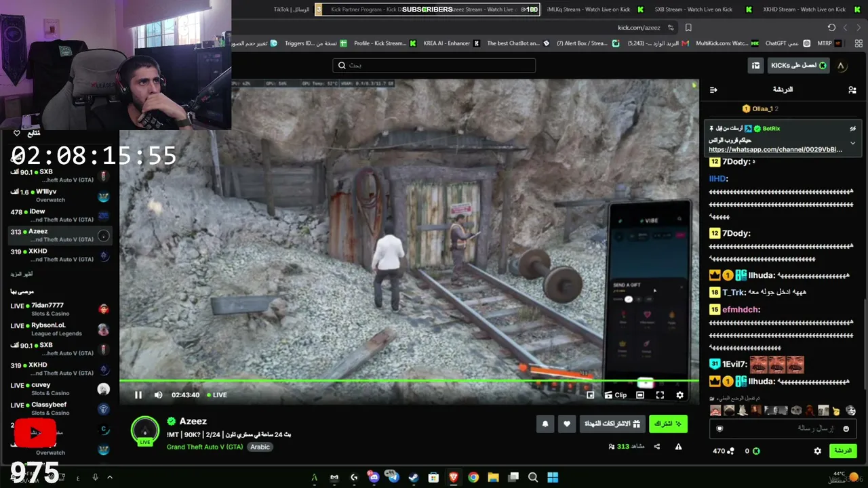Switch to the TikTok browser tab

[x=291, y=9]
